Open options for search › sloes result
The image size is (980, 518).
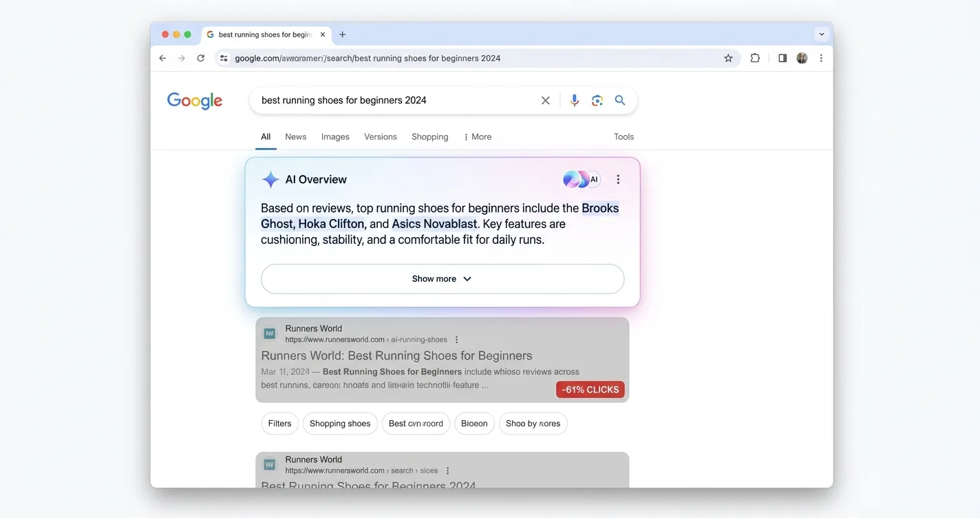pos(448,470)
